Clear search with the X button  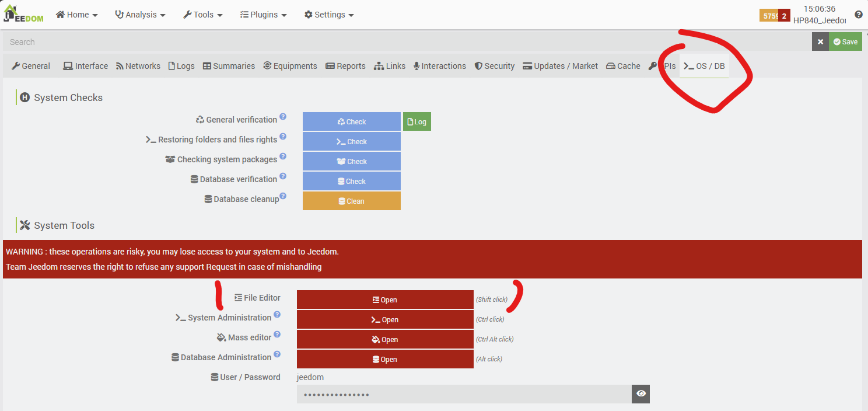point(820,41)
